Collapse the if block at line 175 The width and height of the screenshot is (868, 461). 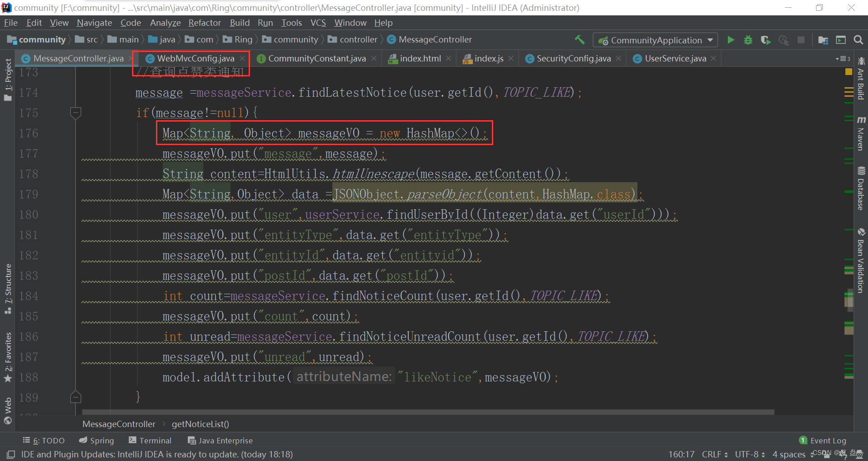(x=75, y=113)
